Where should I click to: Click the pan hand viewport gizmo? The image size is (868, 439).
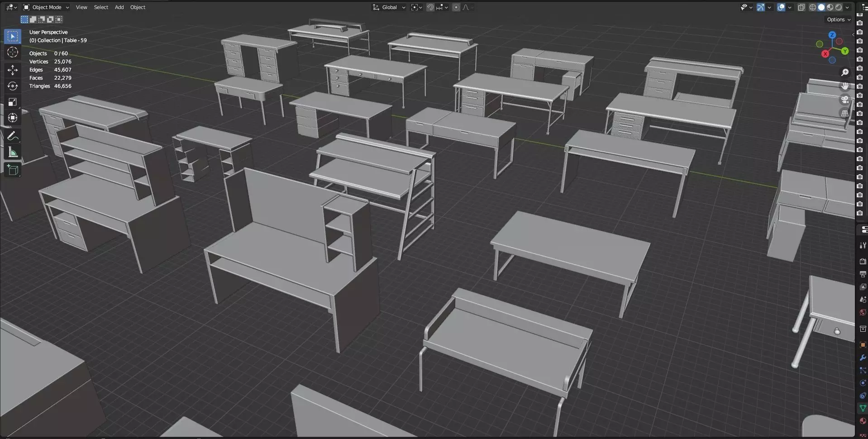tap(845, 86)
